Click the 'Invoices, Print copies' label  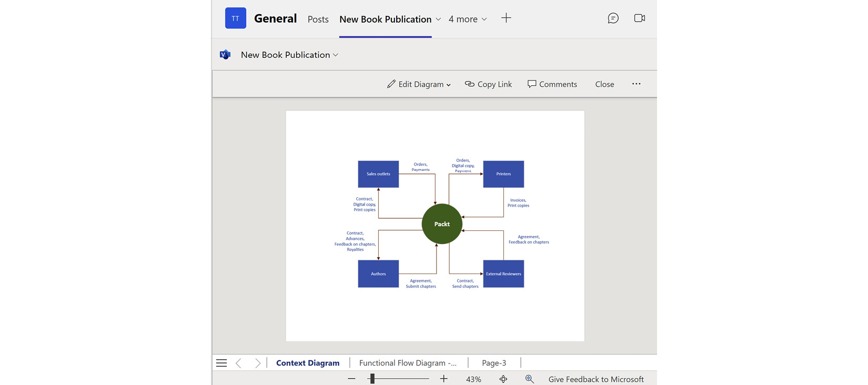tap(518, 203)
